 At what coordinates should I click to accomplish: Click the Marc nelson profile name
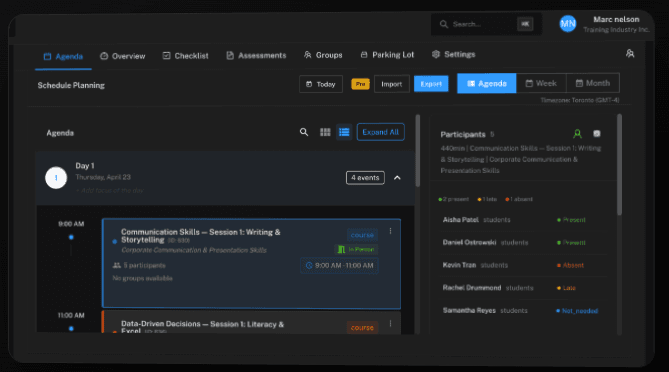(616, 20)
